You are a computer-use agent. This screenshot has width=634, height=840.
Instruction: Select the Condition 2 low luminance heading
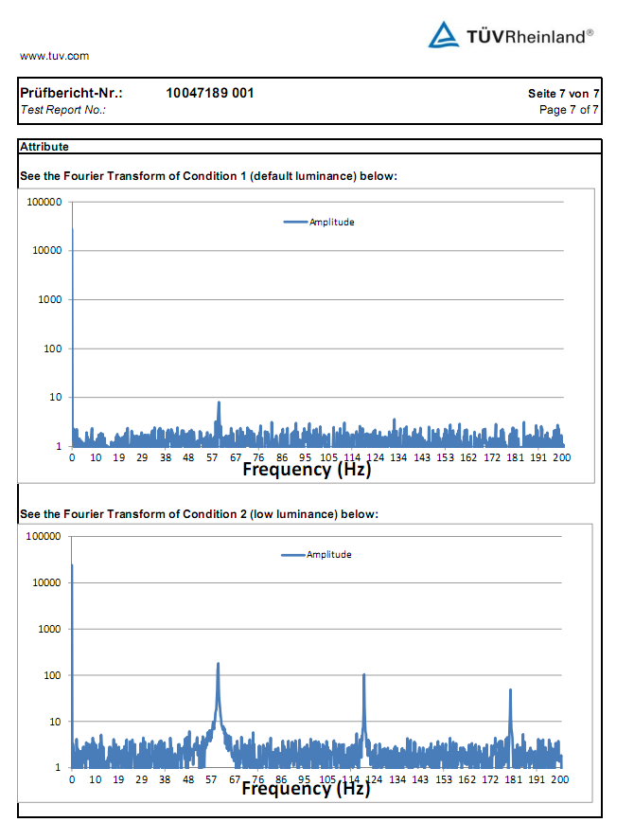[x=199, y=514]
